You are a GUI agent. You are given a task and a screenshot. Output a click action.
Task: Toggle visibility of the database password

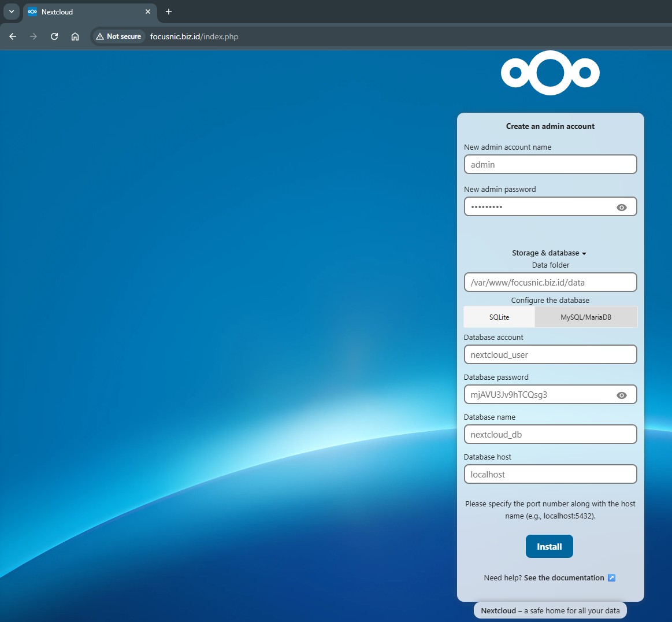tap(622, 395)
